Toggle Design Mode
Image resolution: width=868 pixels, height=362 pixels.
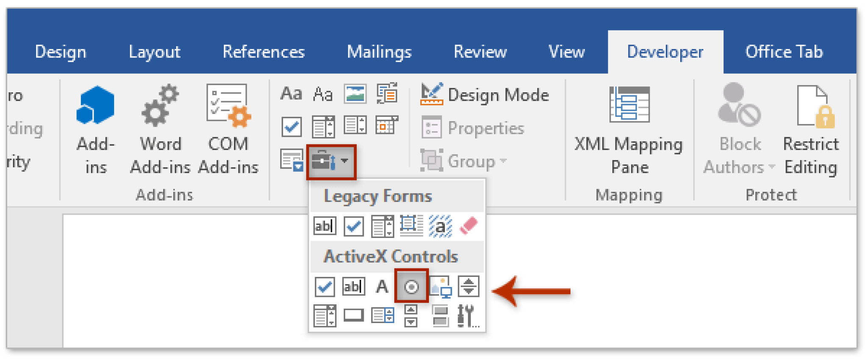[x=484, y=94]
